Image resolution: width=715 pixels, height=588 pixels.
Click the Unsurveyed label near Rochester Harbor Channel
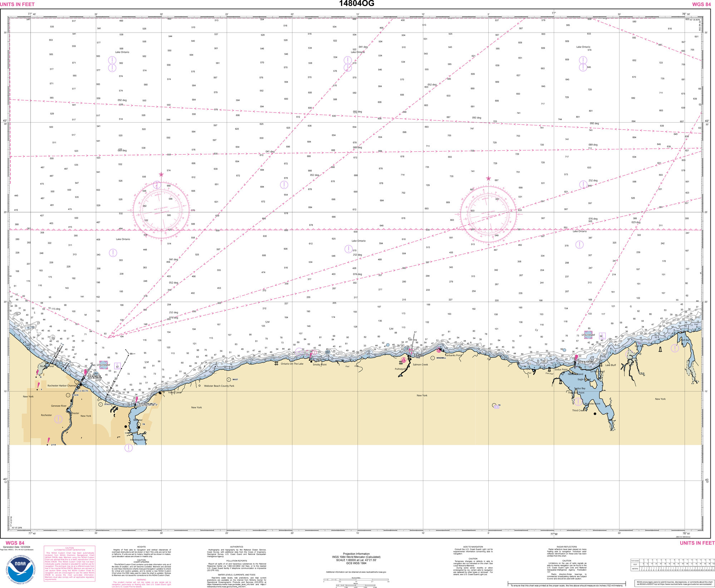[103, 365]
